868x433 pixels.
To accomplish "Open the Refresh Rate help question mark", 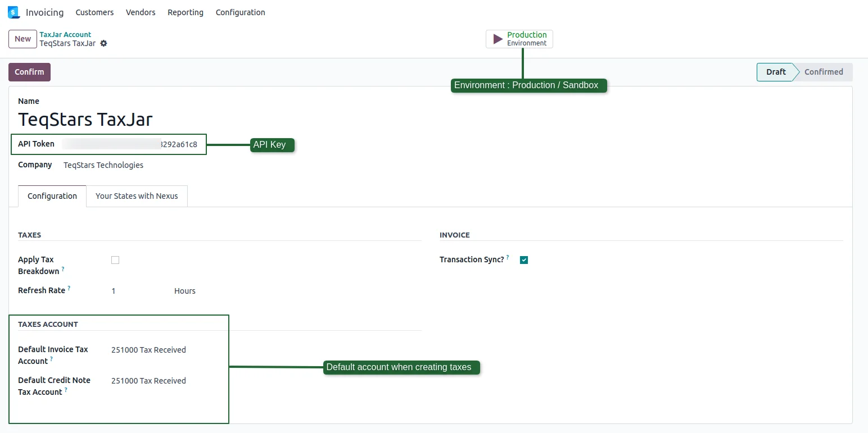I will (x=69, y=288).
